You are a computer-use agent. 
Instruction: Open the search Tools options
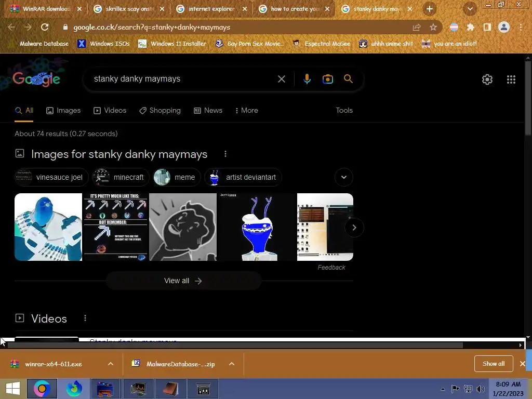[x=344, y=111]
